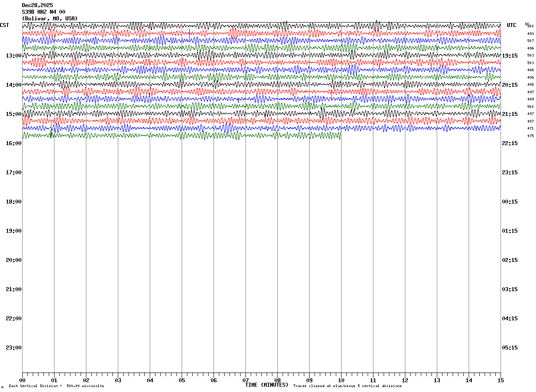Image resolution: width=536 pixels, height=392 pixels.
Task: Select the 18:00 CST time label
Action: tap(14, 202)
